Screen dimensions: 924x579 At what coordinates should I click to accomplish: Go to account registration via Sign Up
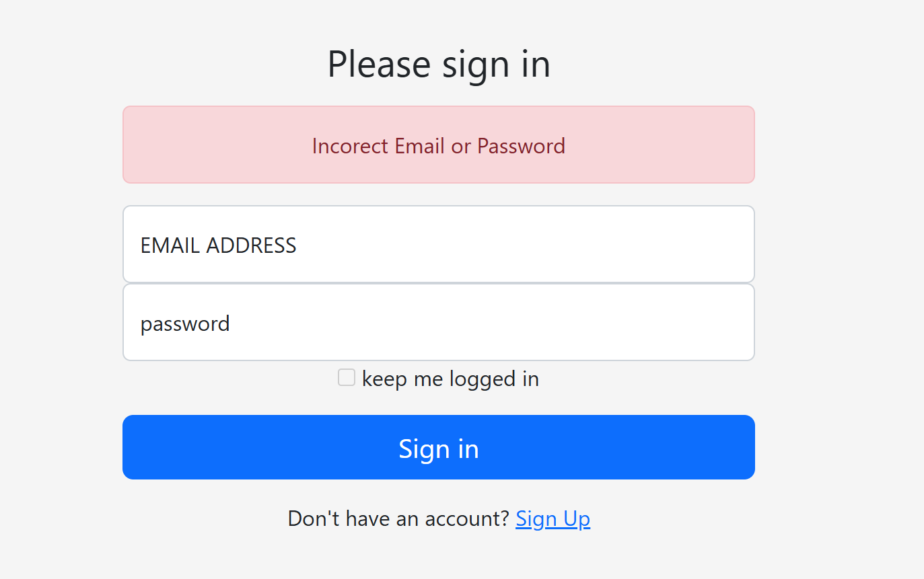pos(553,518)
